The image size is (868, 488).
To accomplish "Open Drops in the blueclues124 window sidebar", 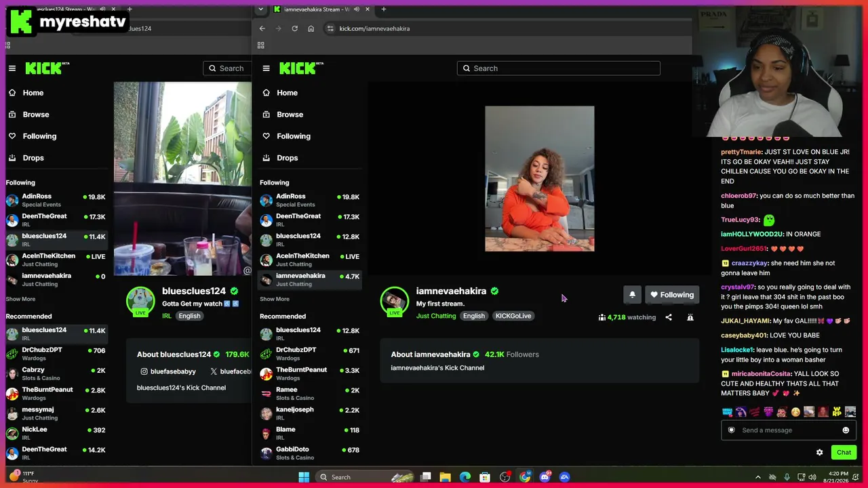I will click(x=33, y=158).
